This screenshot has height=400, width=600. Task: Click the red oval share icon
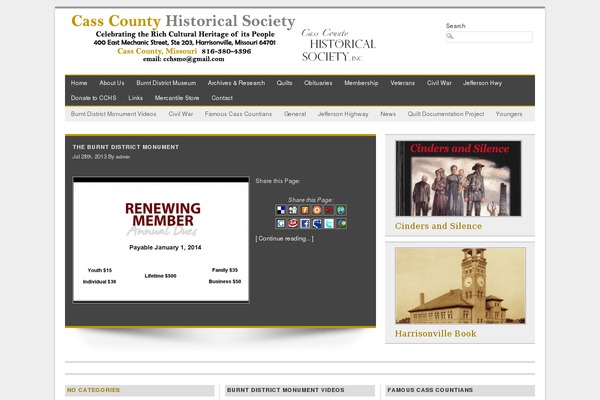(293, 224)
